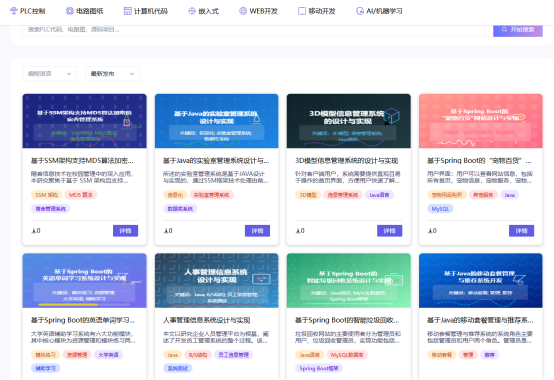Switch to the 计算机代码 menu item
Image resolution: width=554 pixels, height=380 pixels.
(146, 11)
